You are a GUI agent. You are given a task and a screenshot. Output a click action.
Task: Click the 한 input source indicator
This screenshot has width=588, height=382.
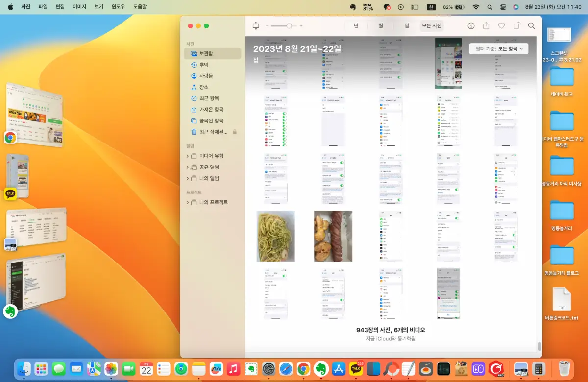pyautogui.click(x=431, y=7)
